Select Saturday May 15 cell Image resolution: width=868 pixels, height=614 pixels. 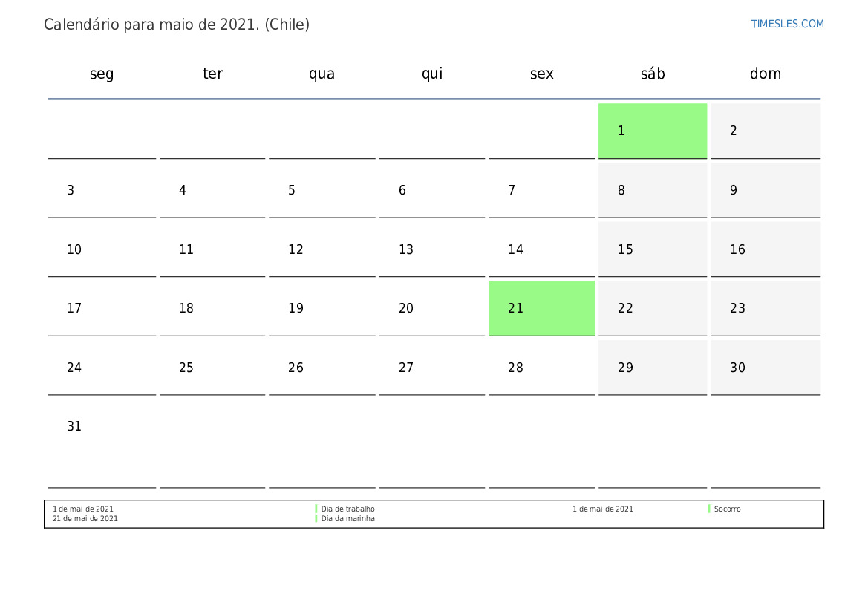(x=652, y=249)
